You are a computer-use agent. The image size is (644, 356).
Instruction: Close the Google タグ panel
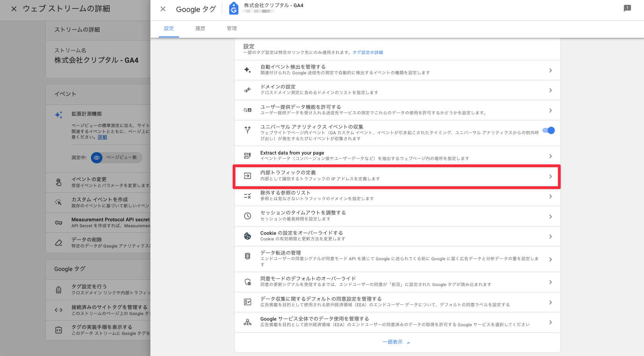(163, 9)
